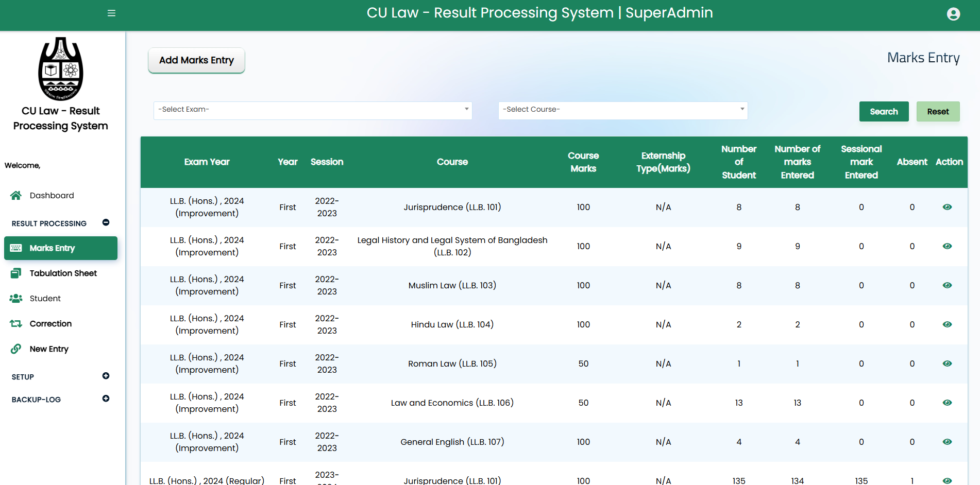Expand the BACKUP-LOG sidebar section

tap(106, 399)
